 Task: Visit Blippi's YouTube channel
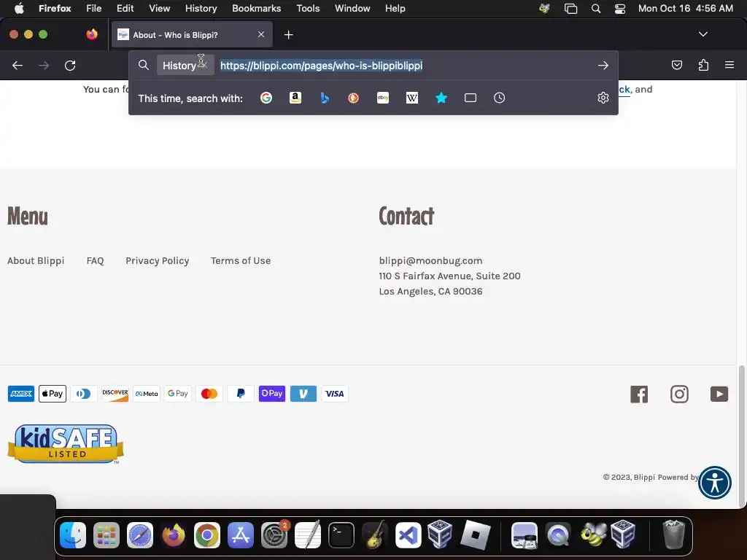coord(719,394)
